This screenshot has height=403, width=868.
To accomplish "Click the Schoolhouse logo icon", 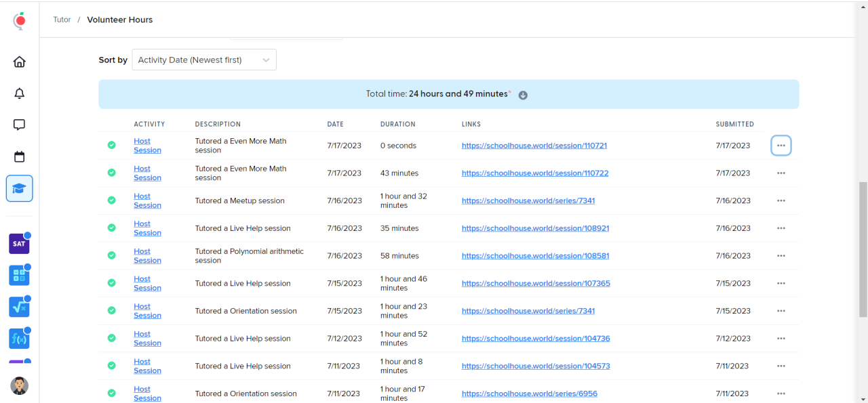I will coord(20,21).
